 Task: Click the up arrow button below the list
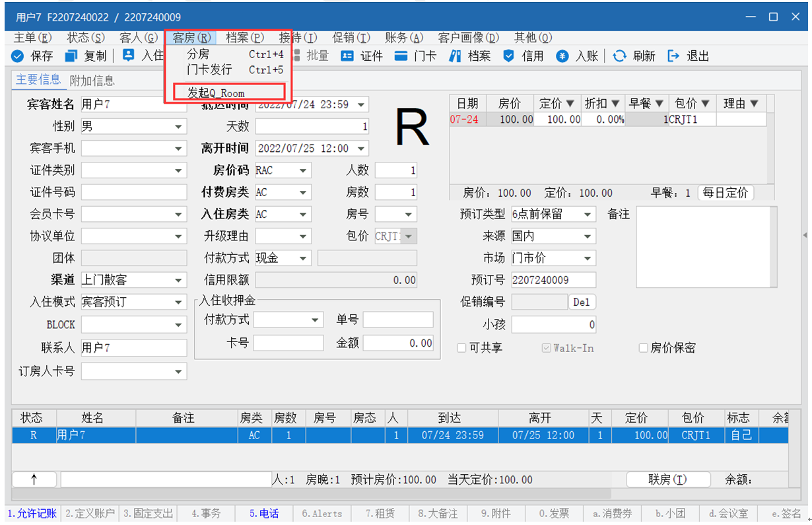pyautogui.click(x=34, y=479)
